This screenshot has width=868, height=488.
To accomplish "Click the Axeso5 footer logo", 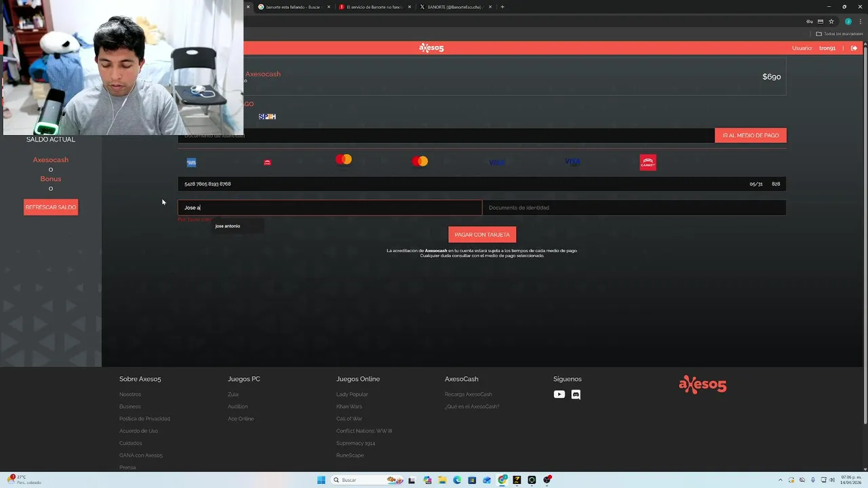I will pos(703,385).
